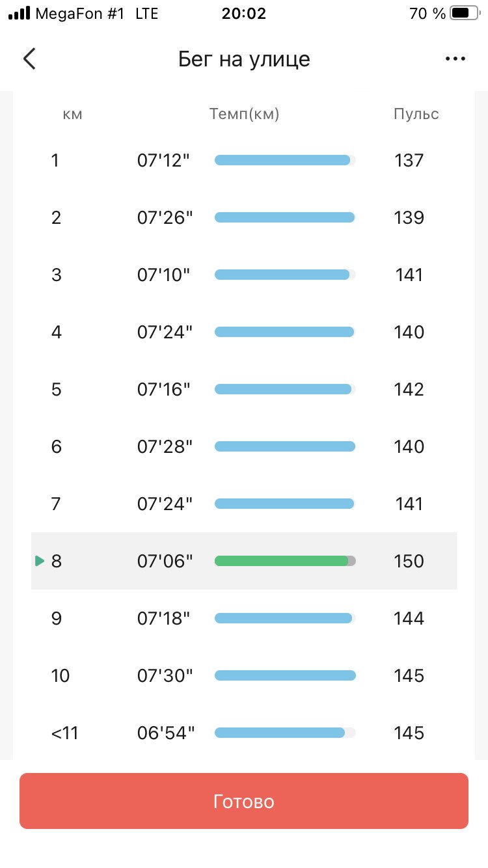
Task: Select pace value 07'26" in row 2
Action: pyautogui.click(x=165, y=217)
